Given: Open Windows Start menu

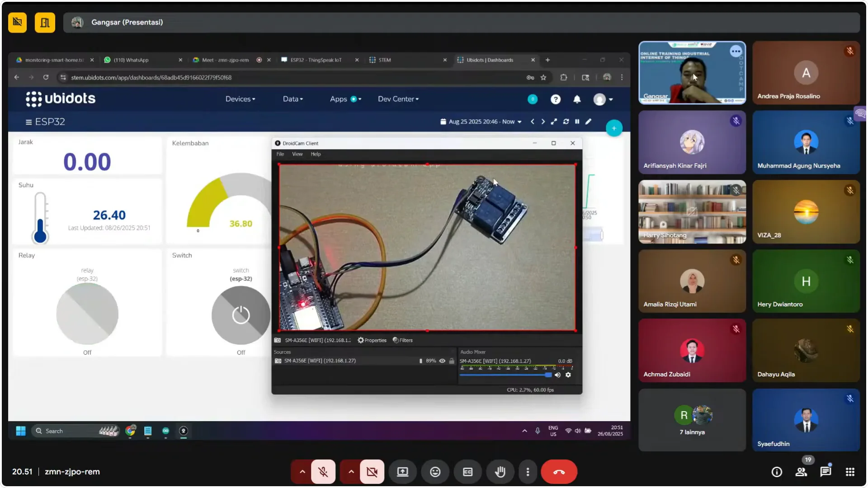Looking at the screenshot, I should [x=21, y=431].
